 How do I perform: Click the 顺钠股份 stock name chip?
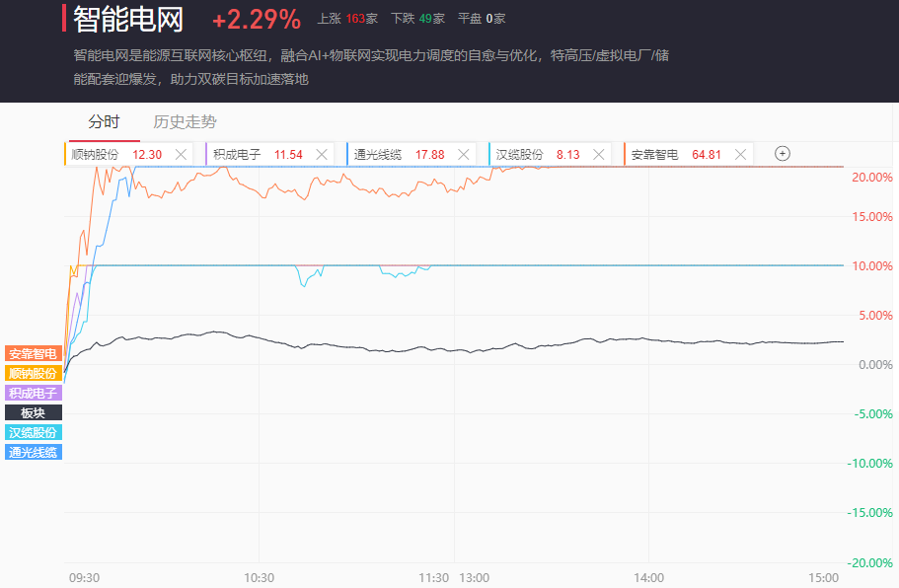pos(95,154)
